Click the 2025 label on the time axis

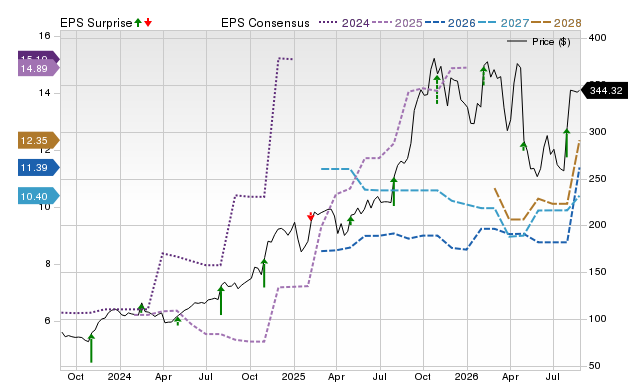tap(293, 376)
